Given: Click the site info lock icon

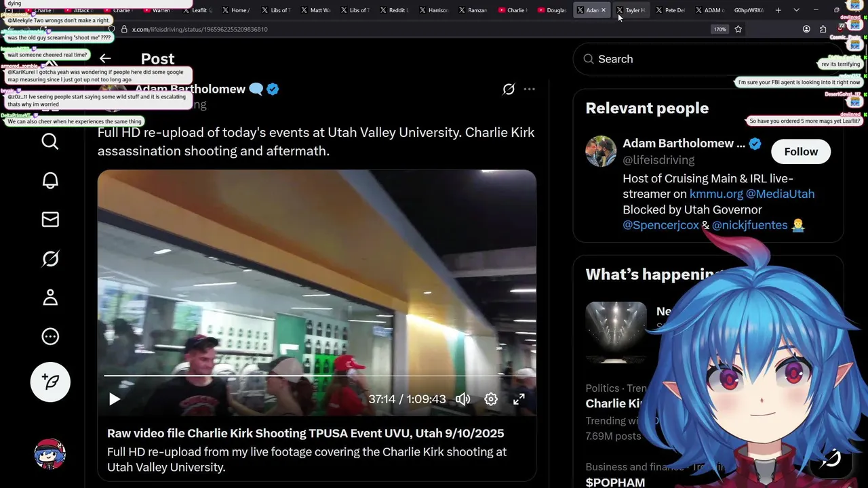Looking at the screenshot, I should tap(123, 29).
